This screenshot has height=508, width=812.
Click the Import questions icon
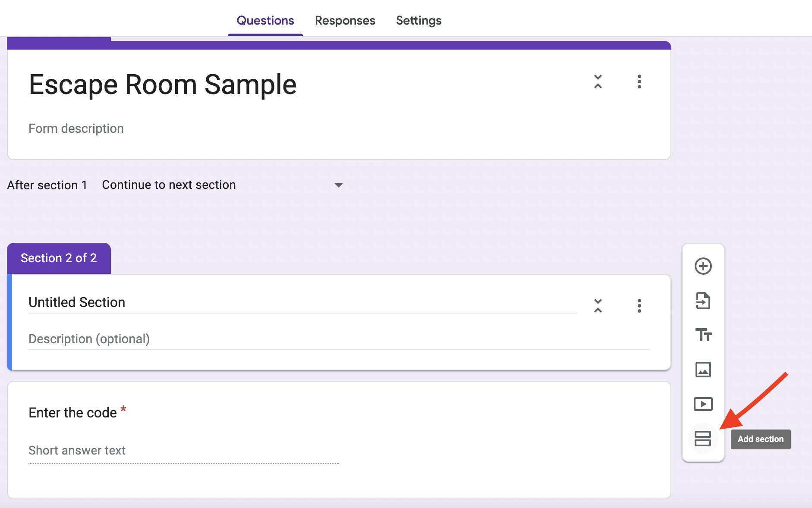coord(703,301)
